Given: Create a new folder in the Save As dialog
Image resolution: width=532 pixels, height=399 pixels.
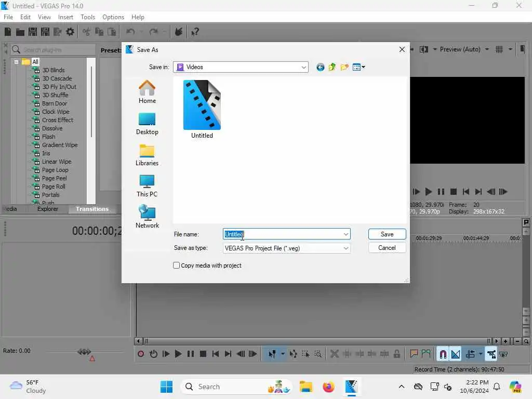Looking at the screenshot, I should [344, 67].
